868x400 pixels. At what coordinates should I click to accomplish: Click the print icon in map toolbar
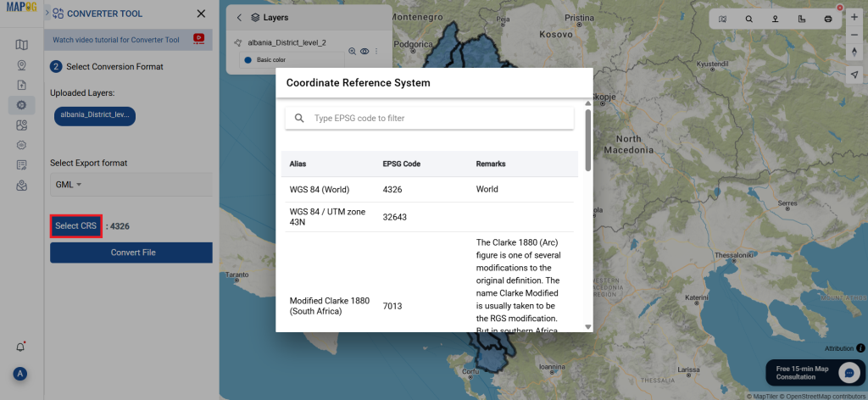tap(828, 19)
